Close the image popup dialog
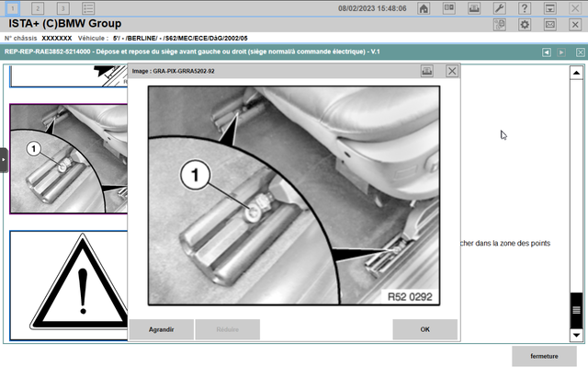588x367 pixels. click(452, 71)
